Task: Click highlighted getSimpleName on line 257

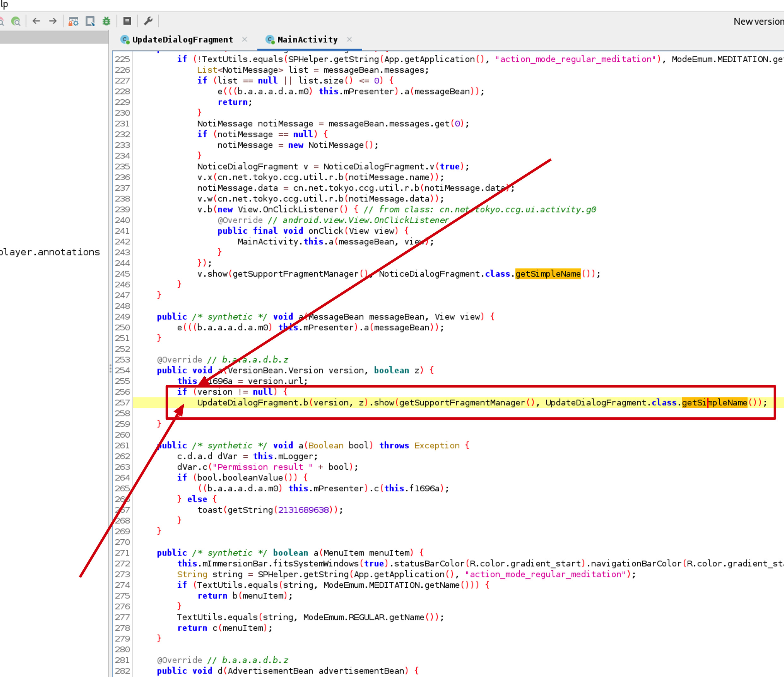Action: [715, 403]
